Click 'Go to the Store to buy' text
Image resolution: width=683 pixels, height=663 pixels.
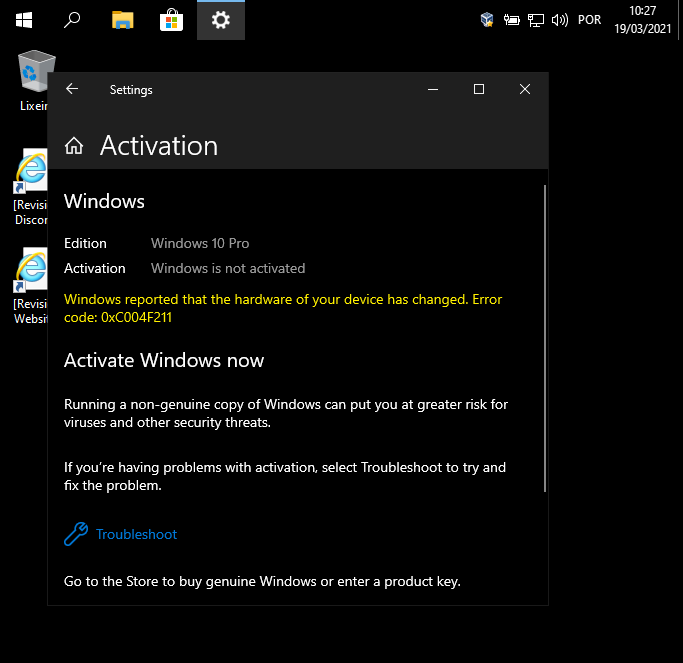tap(262, 582)
